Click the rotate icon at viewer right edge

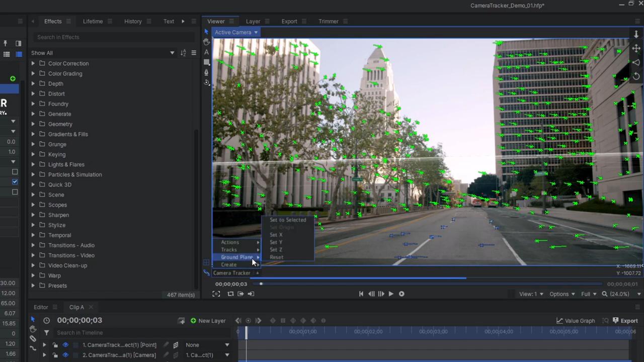[636, 76]
